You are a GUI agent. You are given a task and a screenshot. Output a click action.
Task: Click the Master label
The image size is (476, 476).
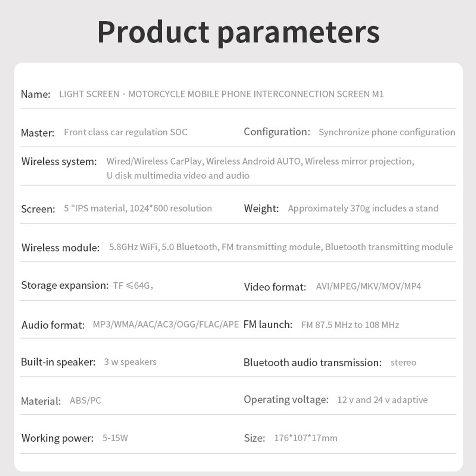click(38, 132)
